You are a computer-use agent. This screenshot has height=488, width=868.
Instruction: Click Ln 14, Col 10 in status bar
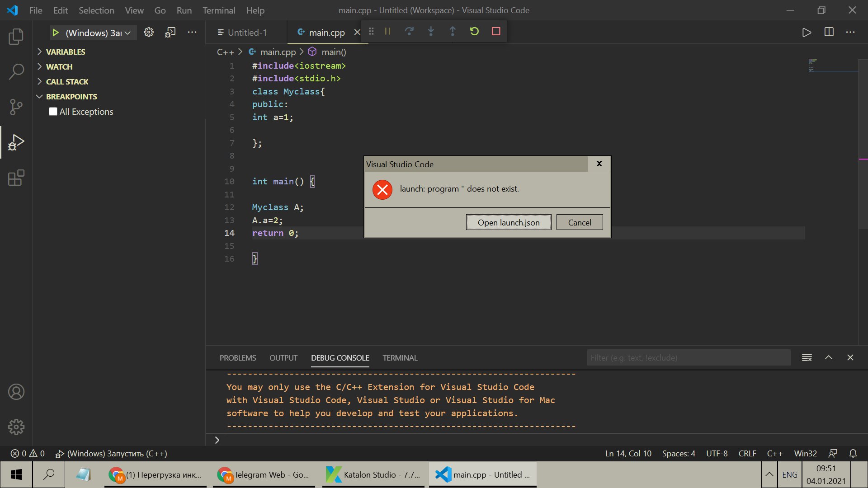(x=628, y=453)
